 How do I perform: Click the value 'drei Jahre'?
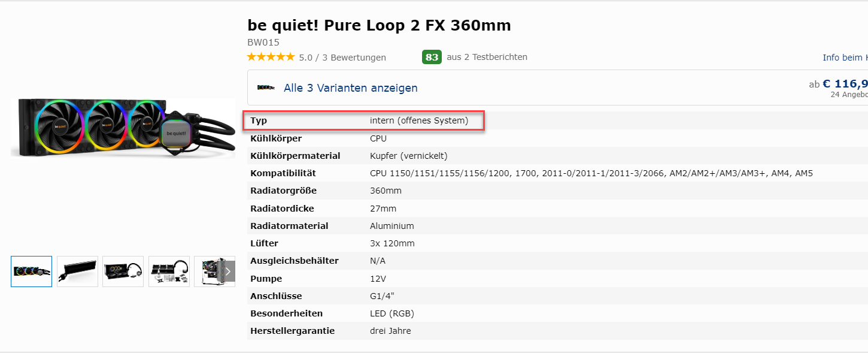(x=390, y=331)
